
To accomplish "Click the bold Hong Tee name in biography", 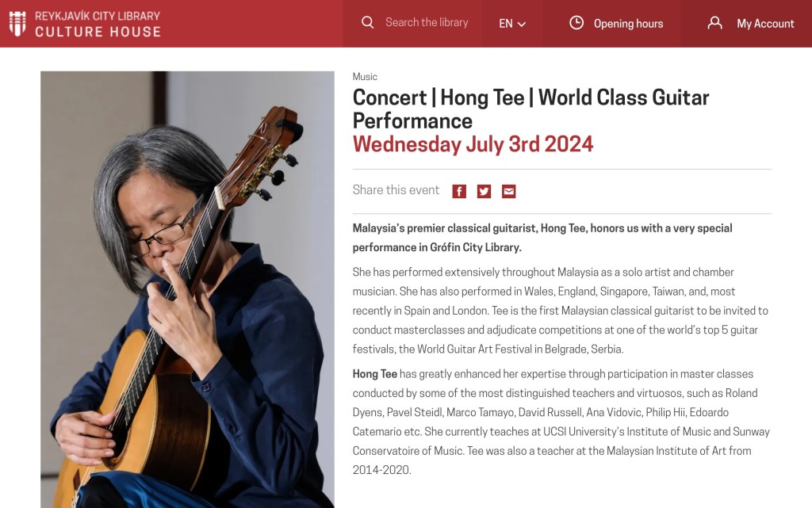I will point(375,374).
